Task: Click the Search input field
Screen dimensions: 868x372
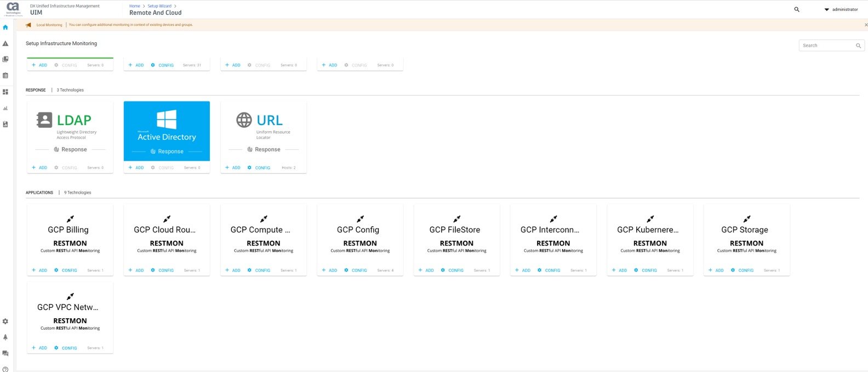Action: [x=826, y=46]
